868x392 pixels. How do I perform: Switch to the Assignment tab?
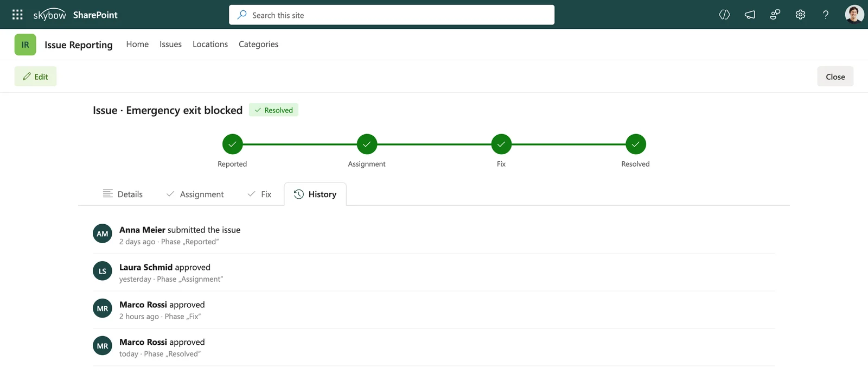pos(195,194)
